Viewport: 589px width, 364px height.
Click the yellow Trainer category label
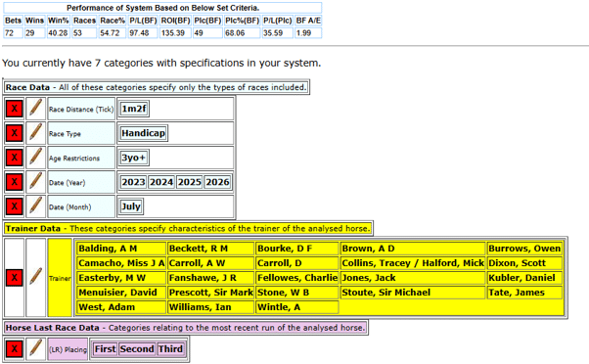coord(60,278)
